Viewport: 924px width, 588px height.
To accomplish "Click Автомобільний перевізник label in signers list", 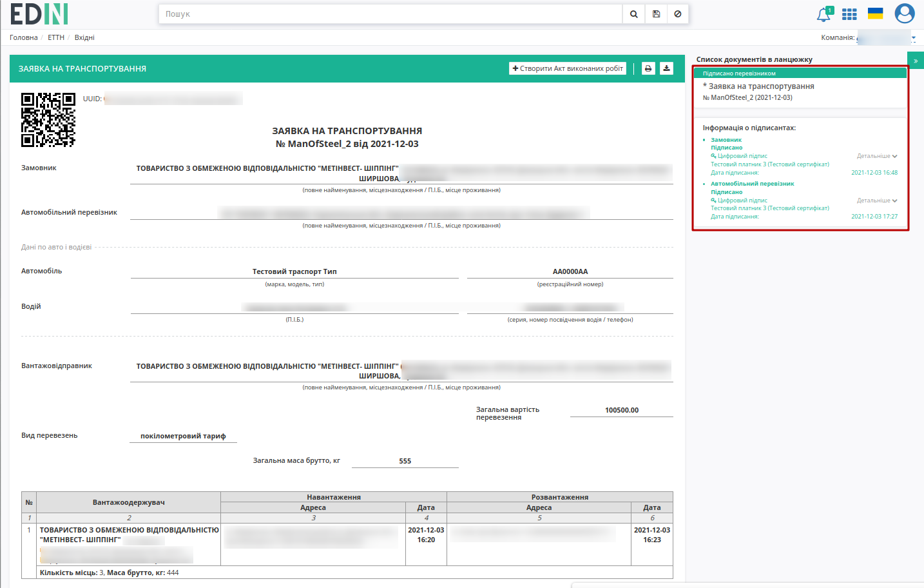I will click(x=753, y=184).
